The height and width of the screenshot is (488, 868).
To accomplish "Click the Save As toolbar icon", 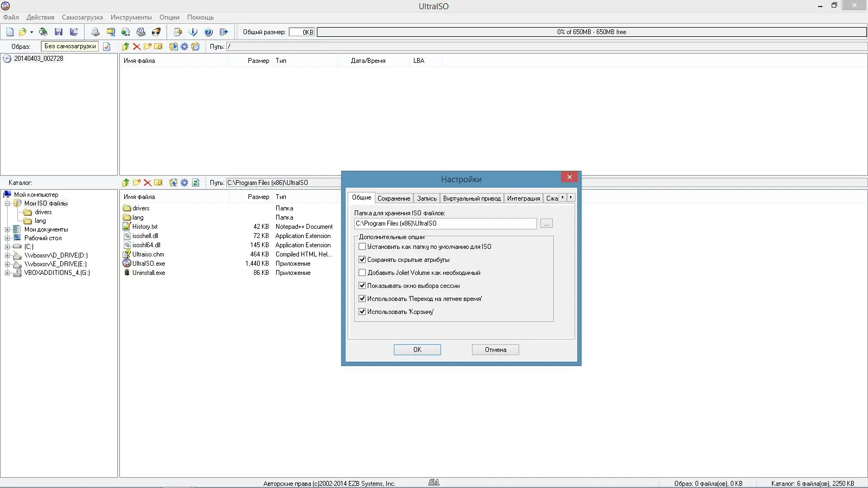I will point(74,32).
